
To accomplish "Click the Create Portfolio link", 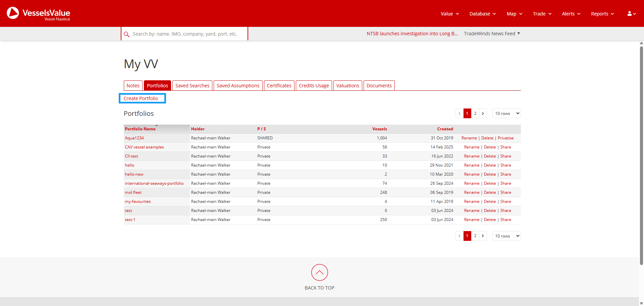I will pos(141,98).
